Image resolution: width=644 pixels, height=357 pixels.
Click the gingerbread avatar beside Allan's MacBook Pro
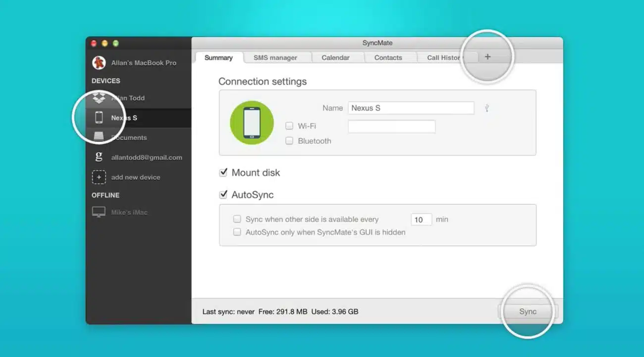99,63
